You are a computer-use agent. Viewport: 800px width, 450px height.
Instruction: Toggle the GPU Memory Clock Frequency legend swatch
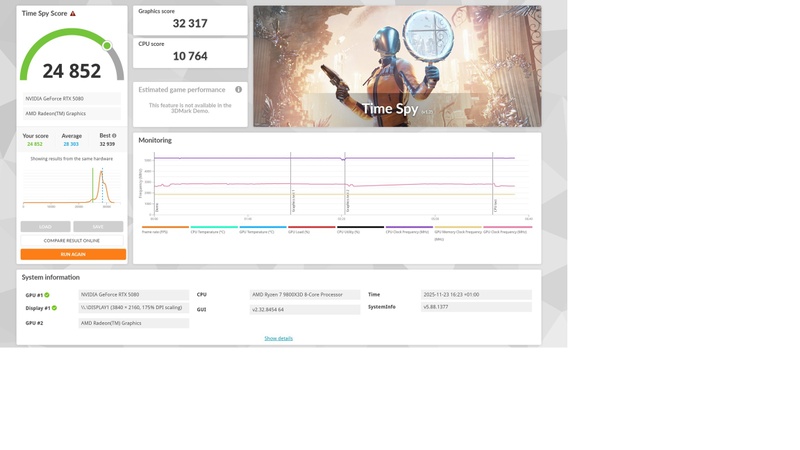point(458,227)
